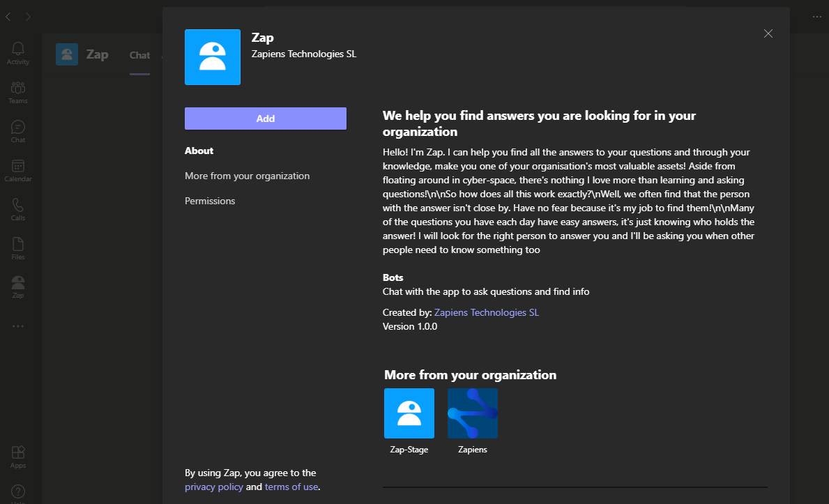Open the Zap-Stage app thumbnail
829x504 pixels.
(409, 413)
